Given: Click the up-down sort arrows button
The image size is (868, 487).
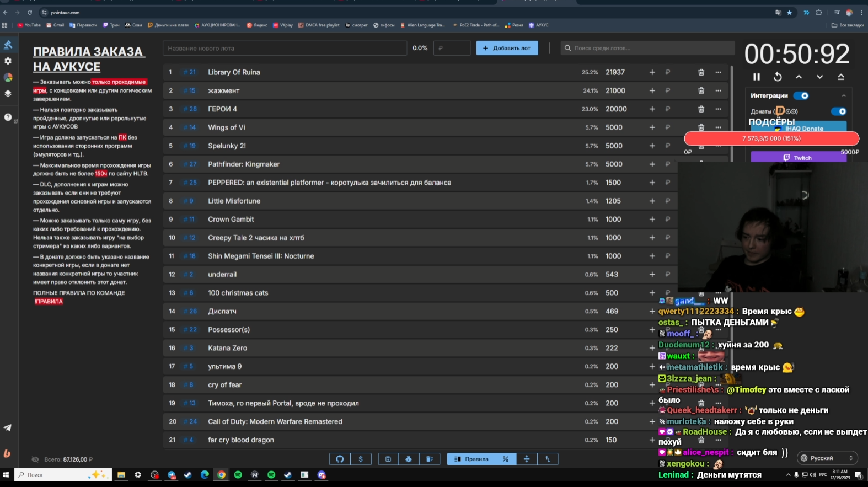Looking at the screenshot, I should coord(548,459).
